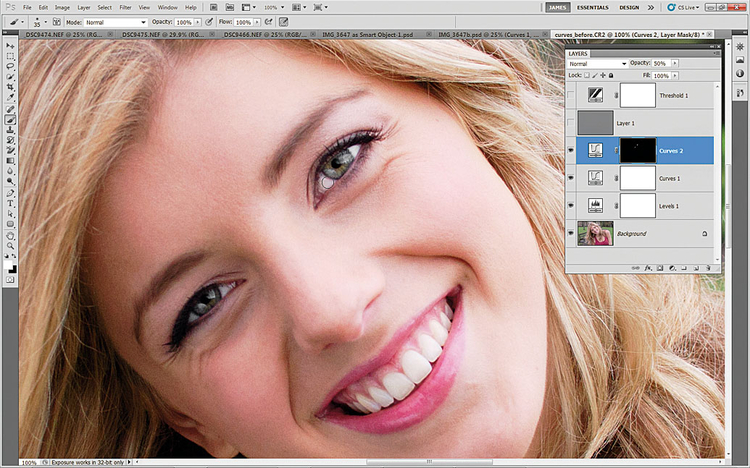750x468 pixels.
Task: Select the Hand tool
Action: [x=10, y=236]
